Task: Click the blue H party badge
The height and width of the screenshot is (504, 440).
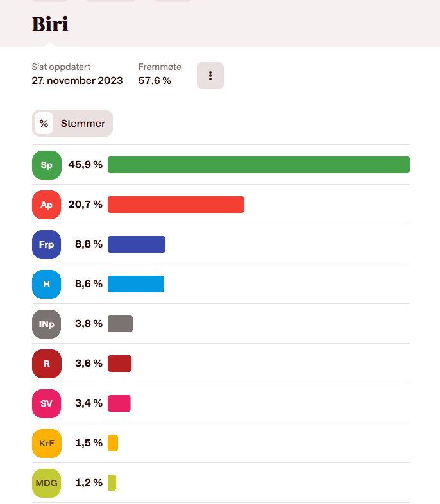Action: point(47,284)
